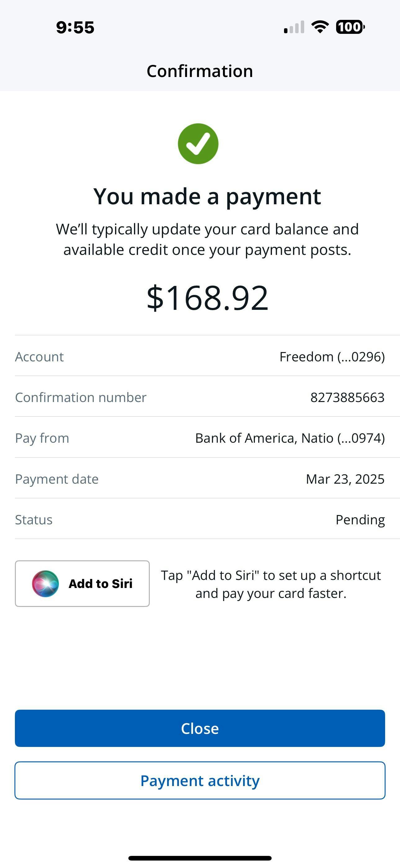The height and width of the screenshot is (868, 400).
Task: Tap the Confirmation page title
Action: tap(200, 71)
